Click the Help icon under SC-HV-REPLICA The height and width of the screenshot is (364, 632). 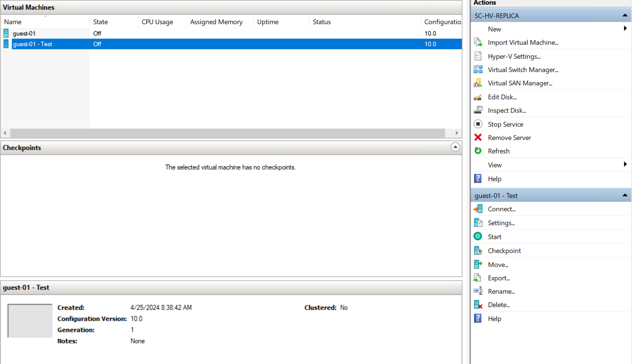[x=478, y=179]
